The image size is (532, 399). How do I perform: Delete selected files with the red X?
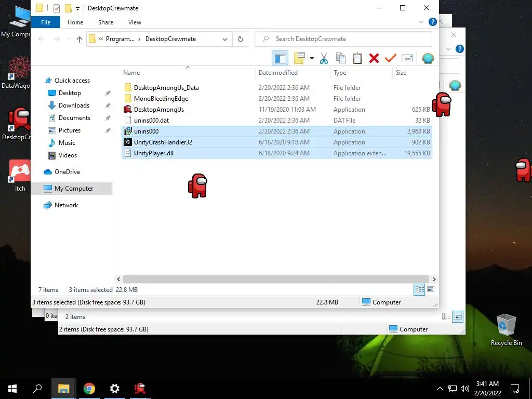(x=374, y=58)
